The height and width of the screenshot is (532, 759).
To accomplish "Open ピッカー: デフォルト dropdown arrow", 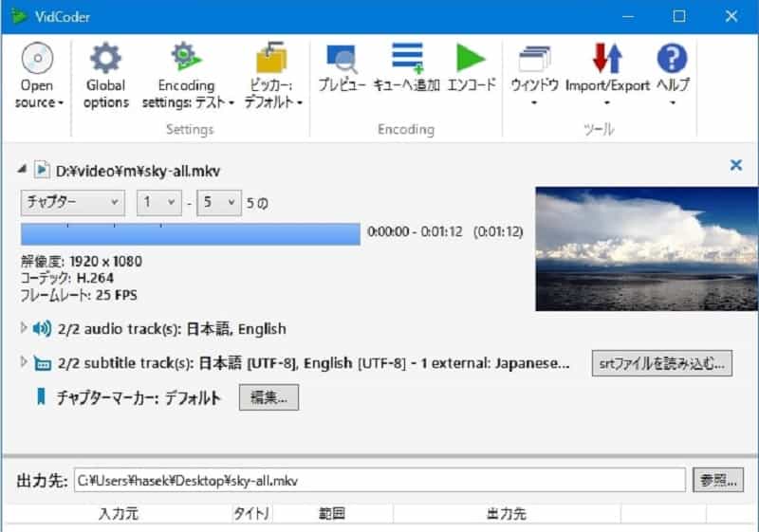I will click(300, 103).
